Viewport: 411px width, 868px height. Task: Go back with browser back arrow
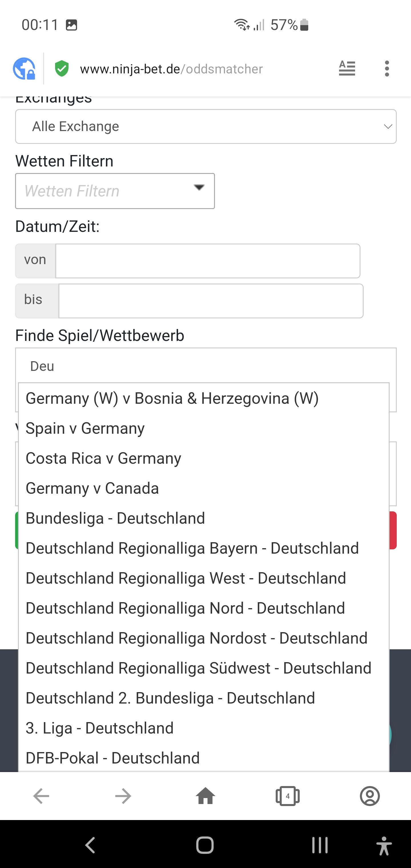pyautogui.click(x=41, y=796)
